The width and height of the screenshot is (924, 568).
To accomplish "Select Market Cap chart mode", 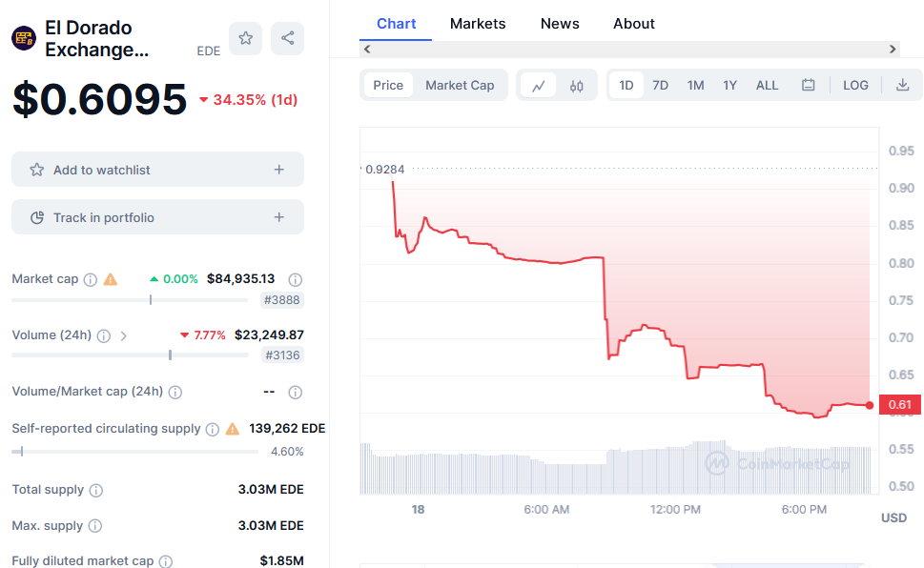I will click(x=460, y=86).
